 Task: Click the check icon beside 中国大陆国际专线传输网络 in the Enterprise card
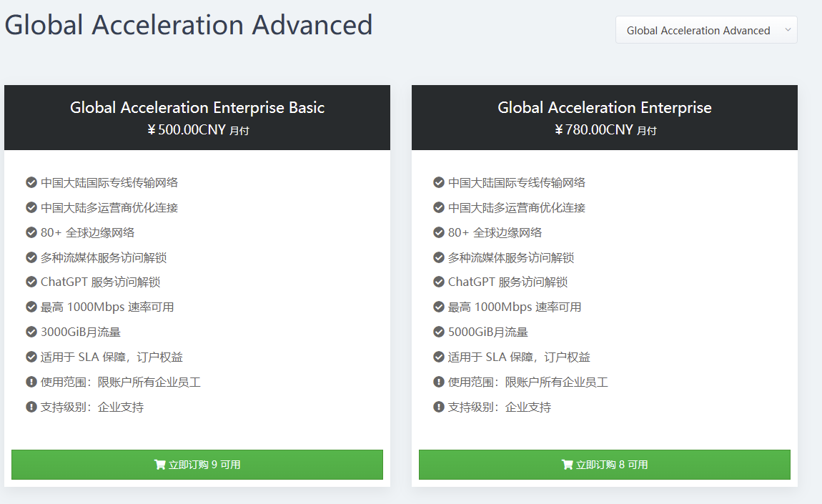pyautogui.click(x=439, y=182)
